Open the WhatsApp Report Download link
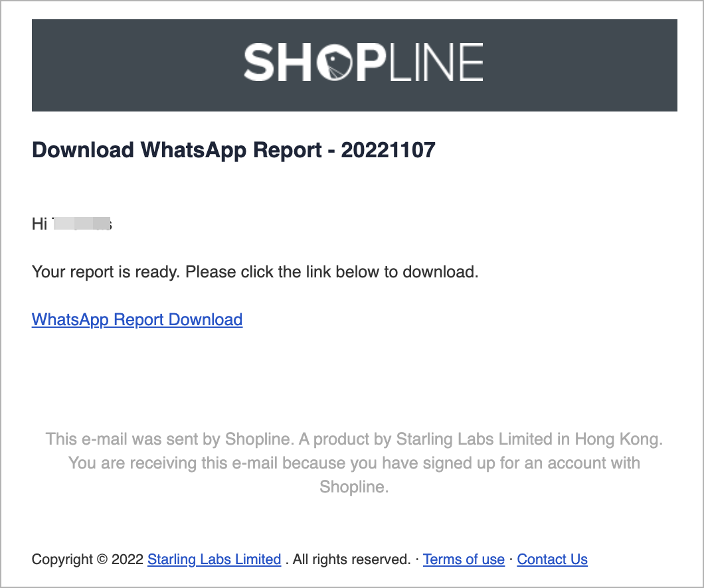This screenshot has width=704, height=588. 137,320
